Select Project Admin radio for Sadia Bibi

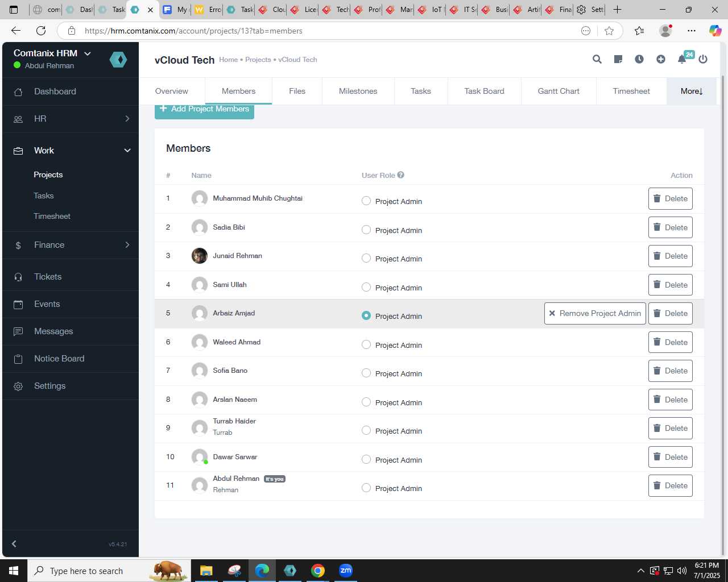pyautogui.click(x=366, y=230)
